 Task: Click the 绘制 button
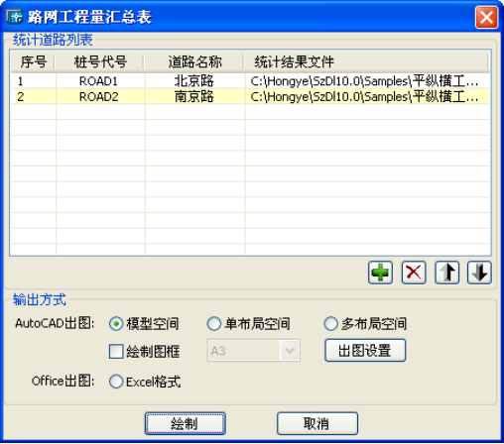[x=186, y=423]
